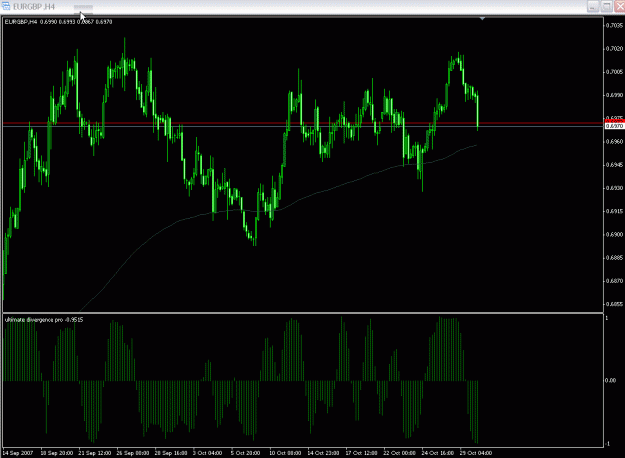Click the 21 Sep 12:00 date label
Screen dimensions: 625x458
(x=95, y=453)
